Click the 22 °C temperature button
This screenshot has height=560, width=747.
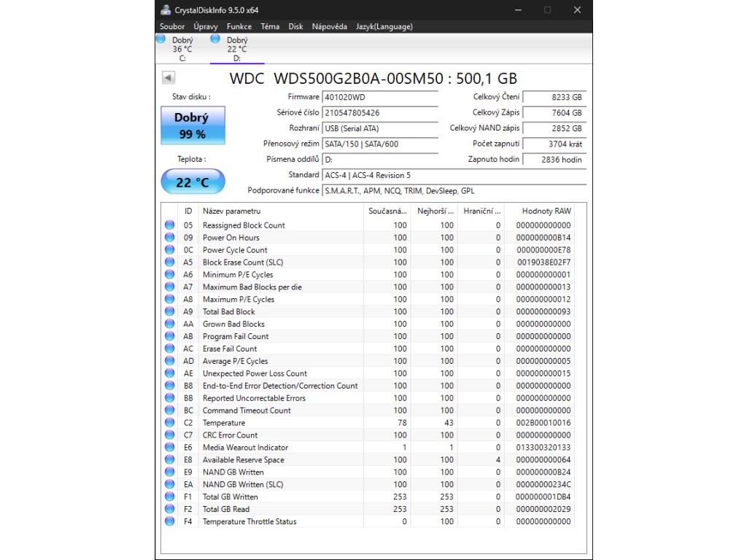pyautogui.click(x=193, y=182)
